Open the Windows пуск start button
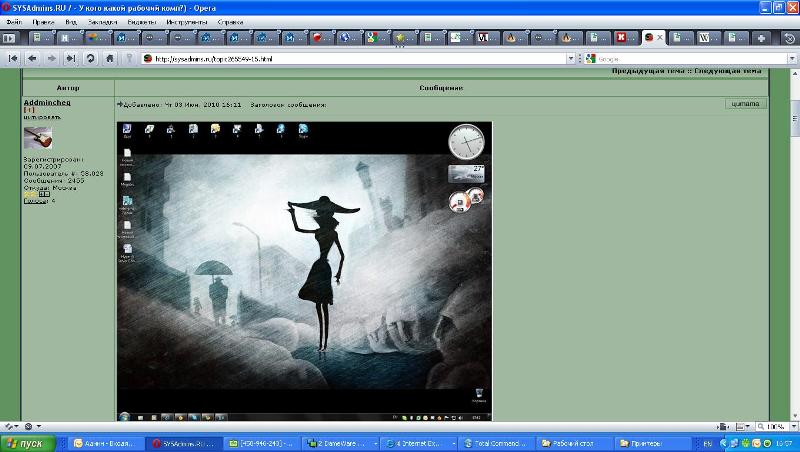The image size is (800, 452). click(x=28, y=443)
